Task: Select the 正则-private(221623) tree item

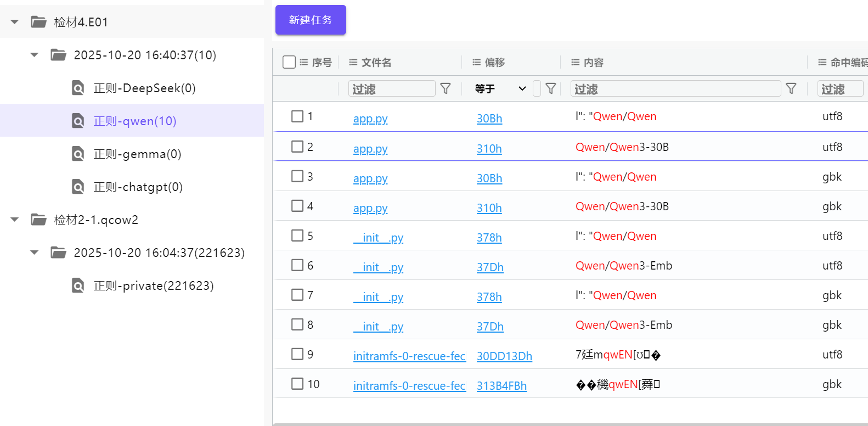Action: click(153, 285)
